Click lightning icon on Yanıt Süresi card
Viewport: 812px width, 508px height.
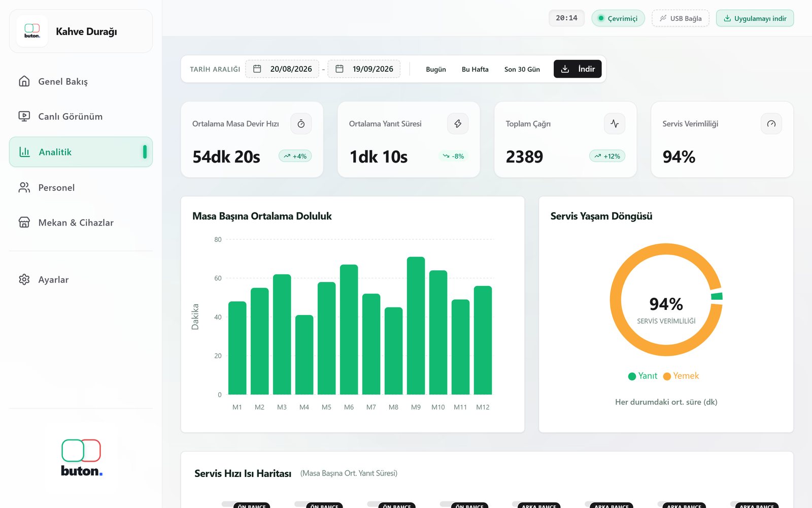458,124
